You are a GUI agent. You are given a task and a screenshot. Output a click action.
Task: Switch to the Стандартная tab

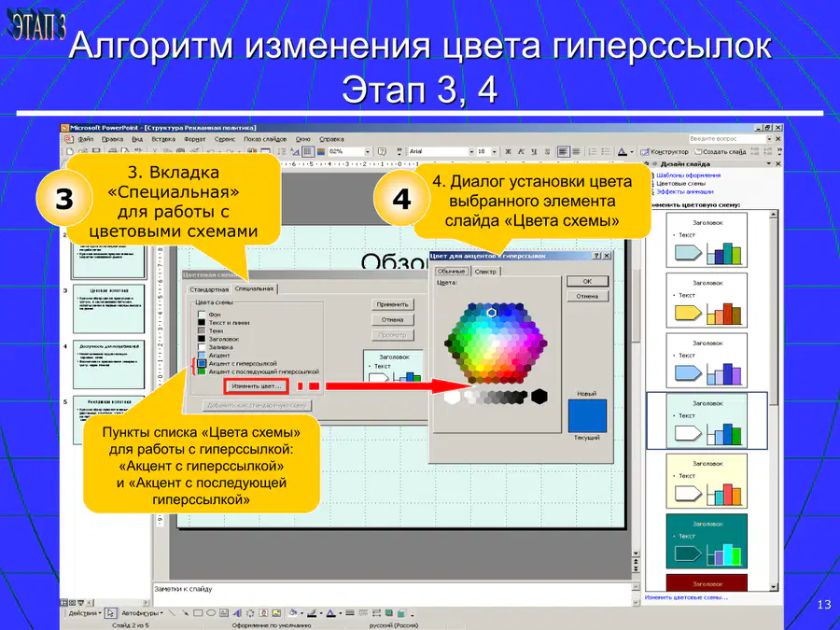click(x=209, y=289)
